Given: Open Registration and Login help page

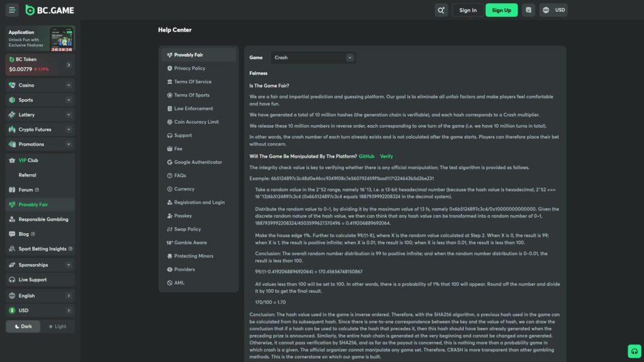Looking at the screenshot, I should [x=198, y=202].
